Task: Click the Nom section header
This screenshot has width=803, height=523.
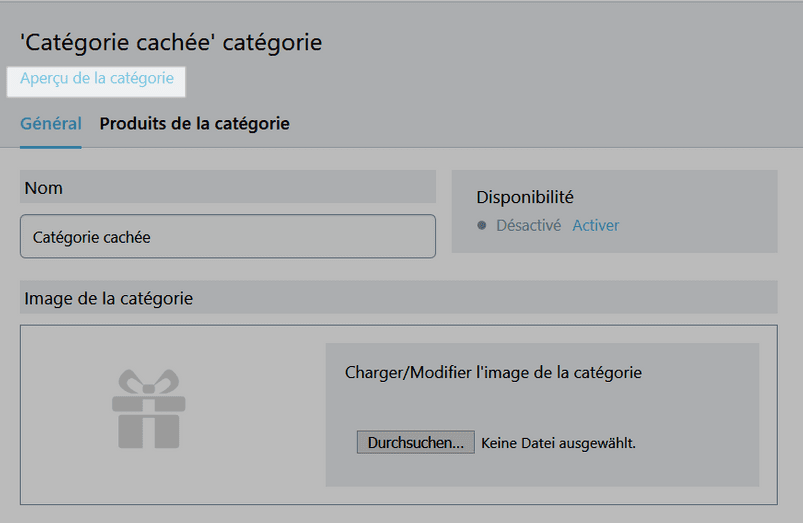Action: pyautogui.click(x=228, y=187)
